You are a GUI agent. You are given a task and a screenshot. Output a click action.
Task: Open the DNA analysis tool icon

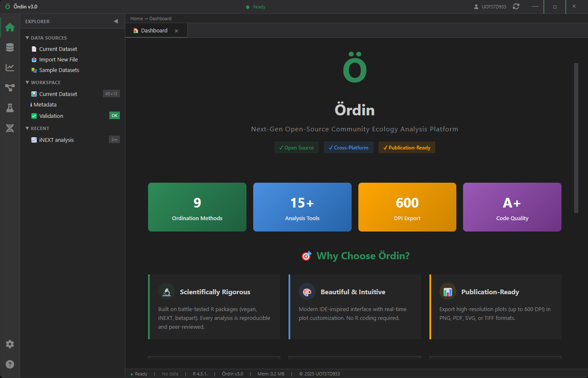(10, 128)
